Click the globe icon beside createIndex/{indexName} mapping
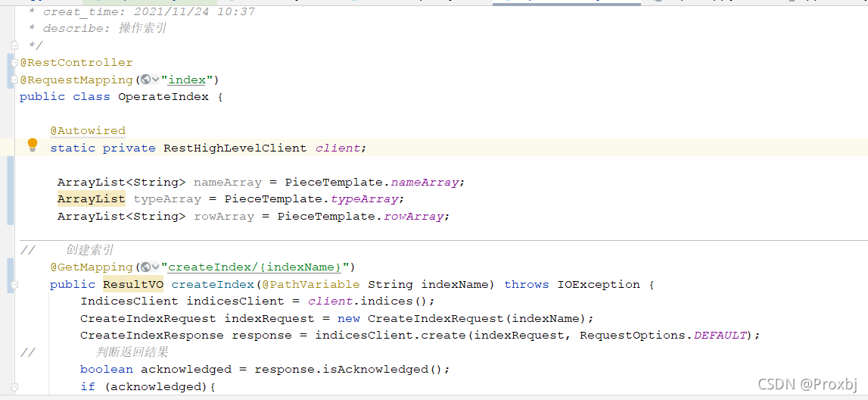 point(146,267)
